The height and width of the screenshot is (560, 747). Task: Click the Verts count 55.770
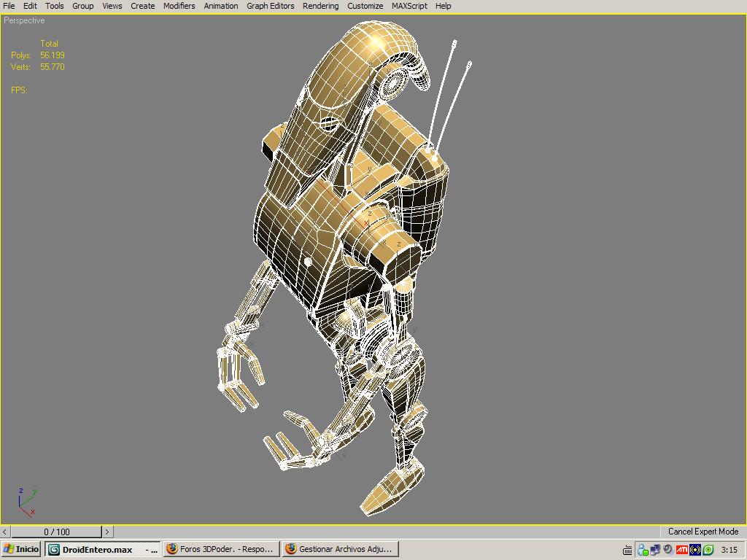[x=53, y=67]
